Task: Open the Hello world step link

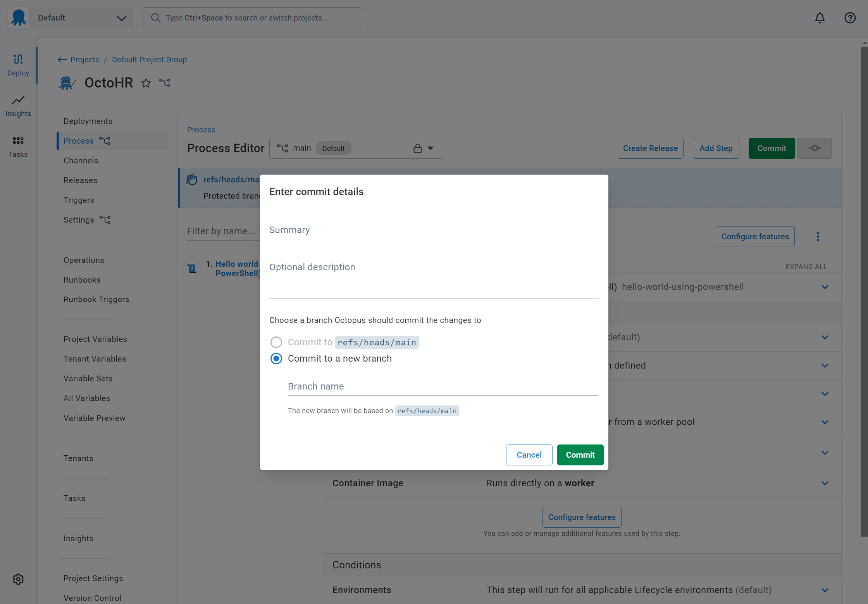Action: (237, 268)
